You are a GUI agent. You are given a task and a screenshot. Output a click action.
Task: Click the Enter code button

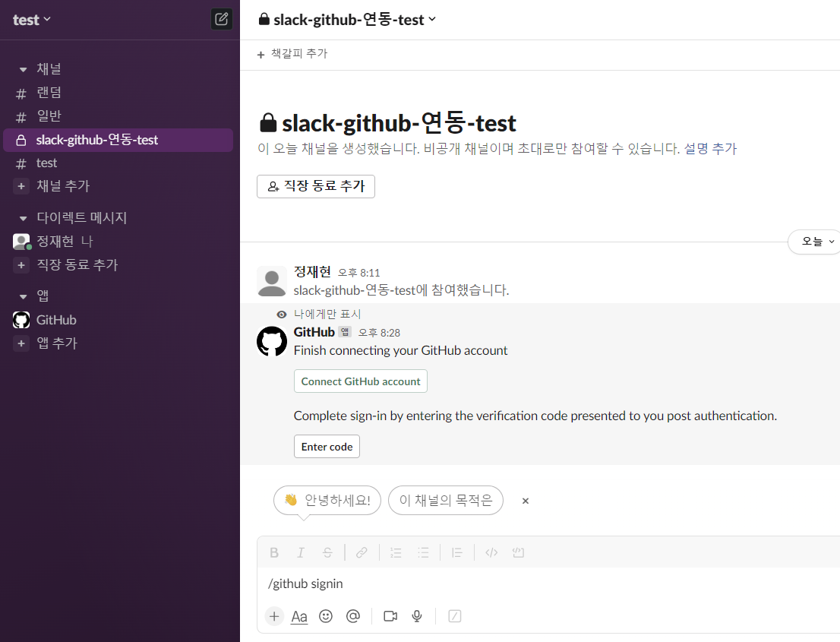pos(327,447)
